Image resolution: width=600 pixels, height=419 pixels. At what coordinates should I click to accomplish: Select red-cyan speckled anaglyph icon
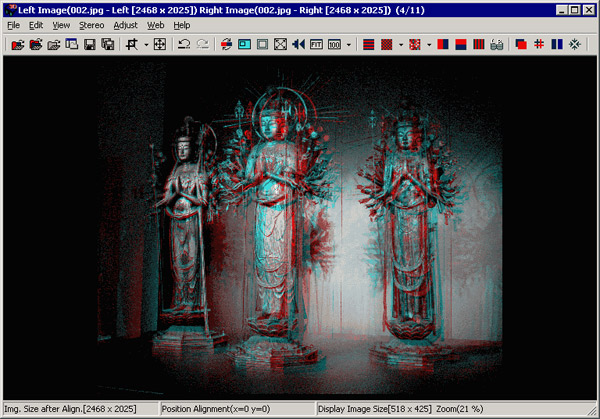click(415, 44)
